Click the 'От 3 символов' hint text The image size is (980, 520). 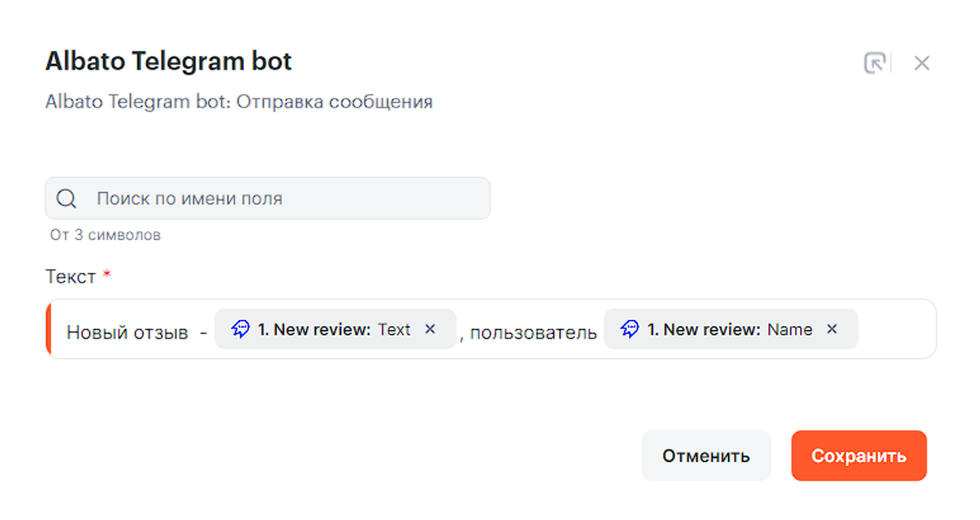coord(105,235)
